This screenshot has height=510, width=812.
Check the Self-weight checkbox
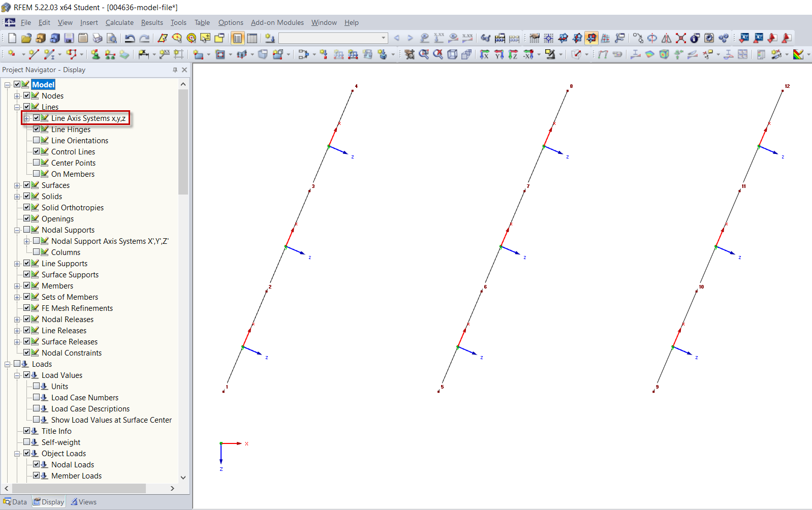pos(27,442)
